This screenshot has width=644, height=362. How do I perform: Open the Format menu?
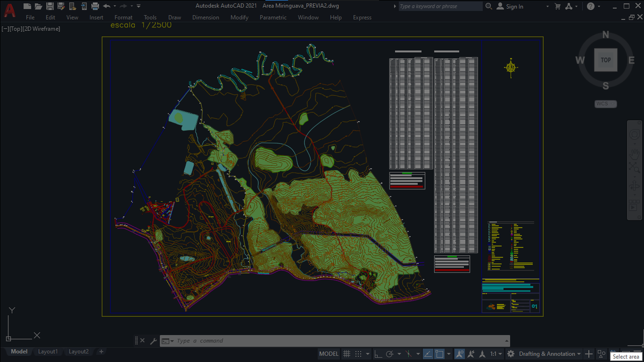tap(123, 18)
